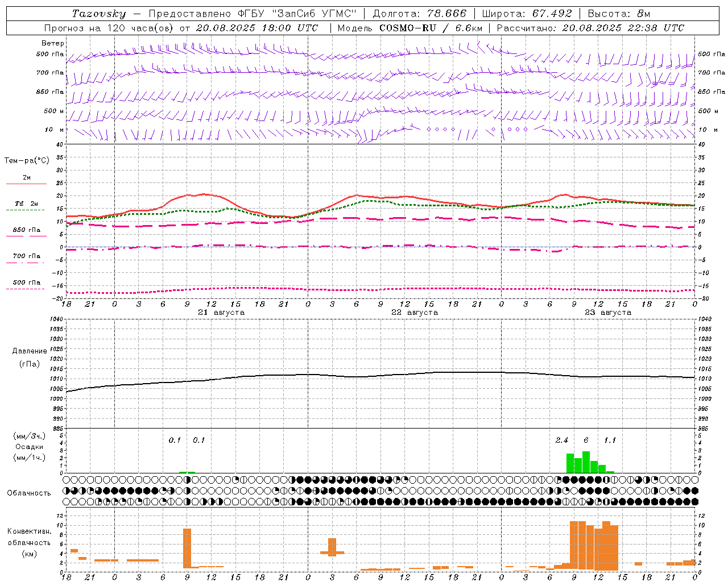Click the 23 августа date label
728x582 pixels.
[x=608, y=313]
